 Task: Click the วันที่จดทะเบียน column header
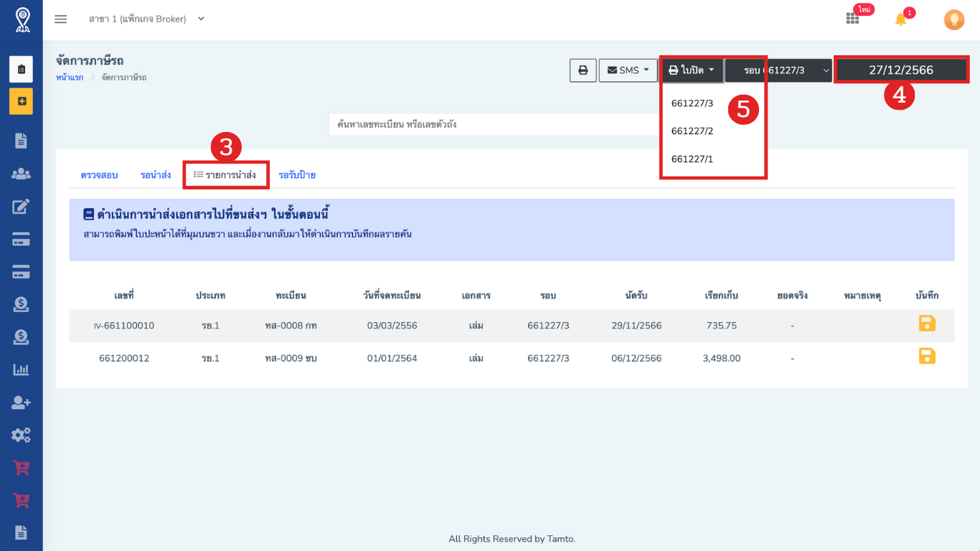392,296
